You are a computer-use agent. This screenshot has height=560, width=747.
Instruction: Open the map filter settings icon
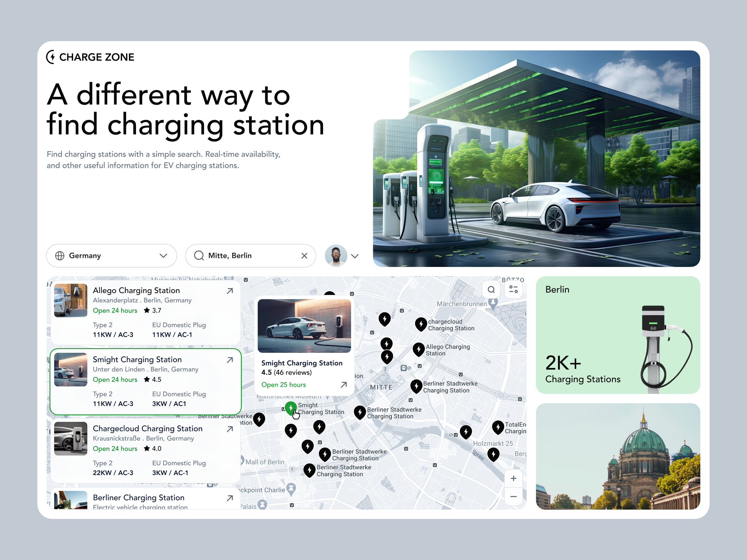click(513, 289)
